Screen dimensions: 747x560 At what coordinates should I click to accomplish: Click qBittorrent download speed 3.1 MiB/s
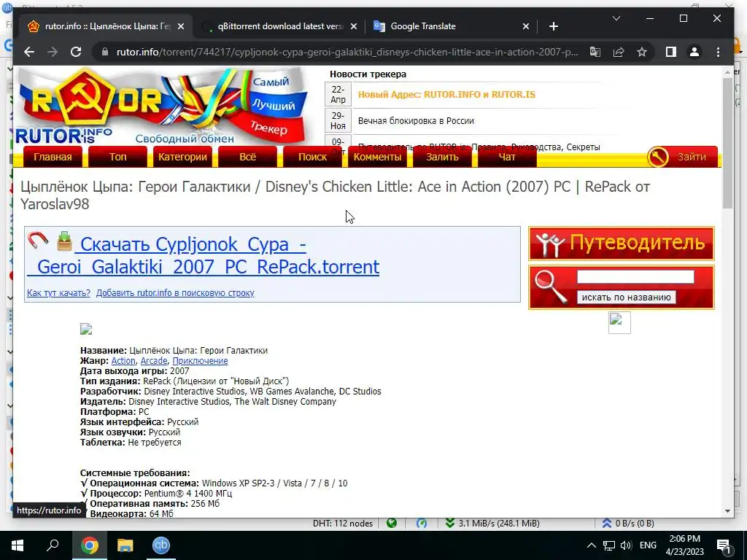(x=494, y=524)
